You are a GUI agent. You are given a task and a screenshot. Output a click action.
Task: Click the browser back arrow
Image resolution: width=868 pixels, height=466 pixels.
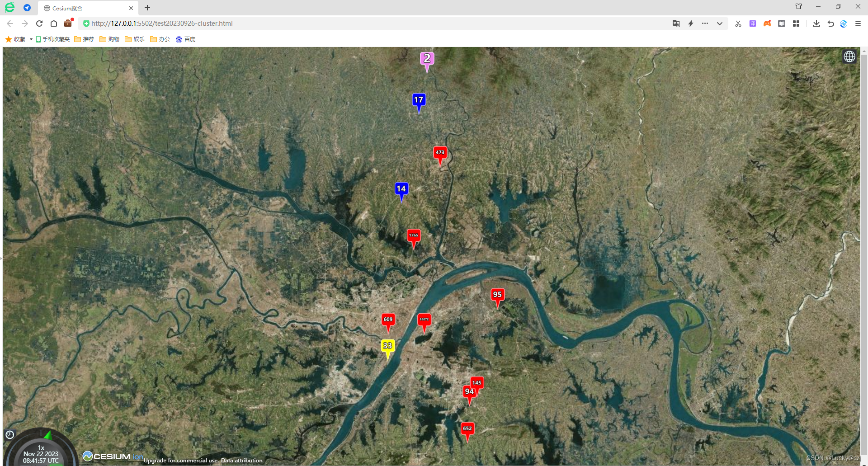point(10,24)
